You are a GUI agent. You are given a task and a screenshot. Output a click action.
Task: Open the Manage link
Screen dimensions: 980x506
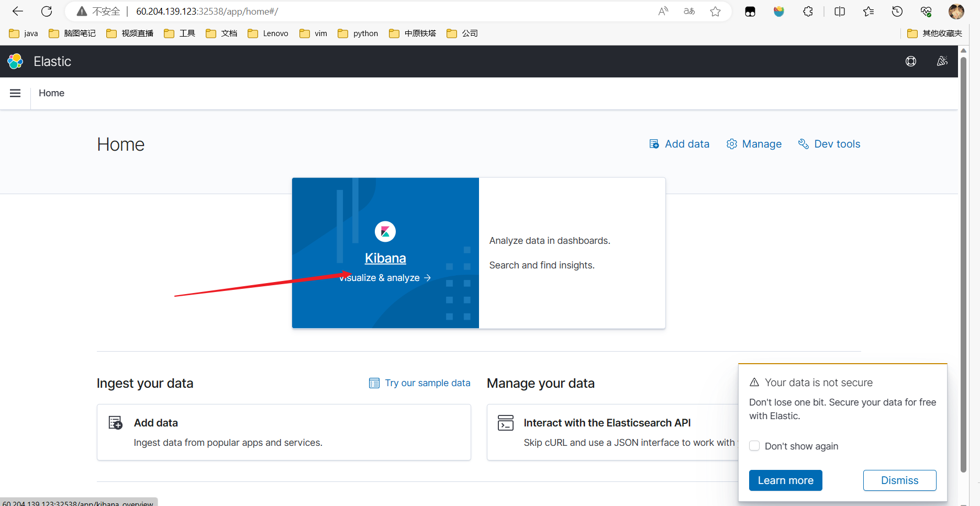click(x=754, y=144)
